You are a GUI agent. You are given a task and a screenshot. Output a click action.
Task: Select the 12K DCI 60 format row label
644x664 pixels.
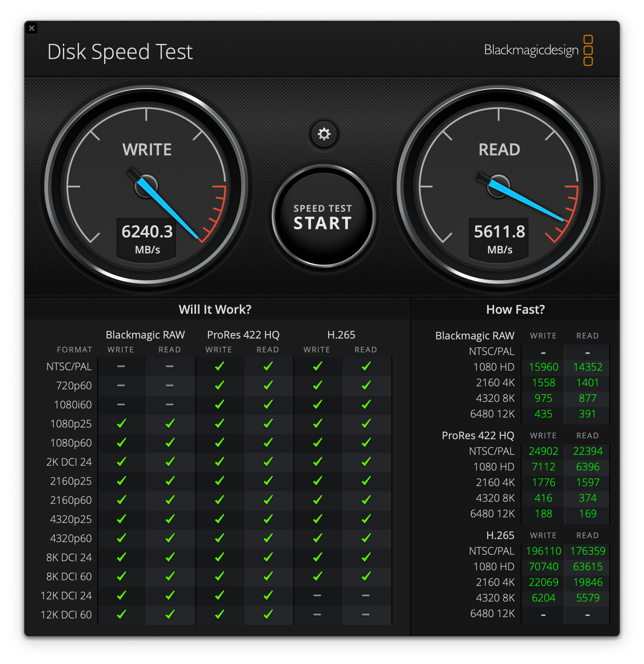click(x=66, y=615)
